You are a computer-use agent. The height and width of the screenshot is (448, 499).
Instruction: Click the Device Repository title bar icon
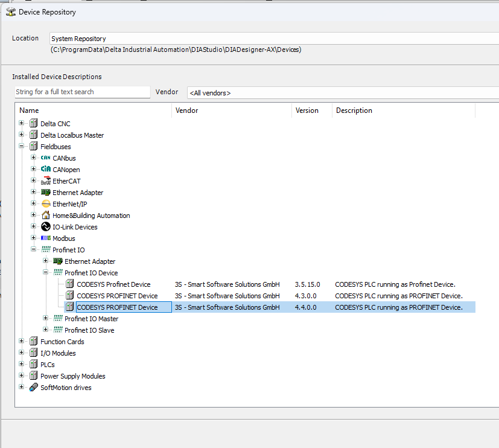[10, 11]
